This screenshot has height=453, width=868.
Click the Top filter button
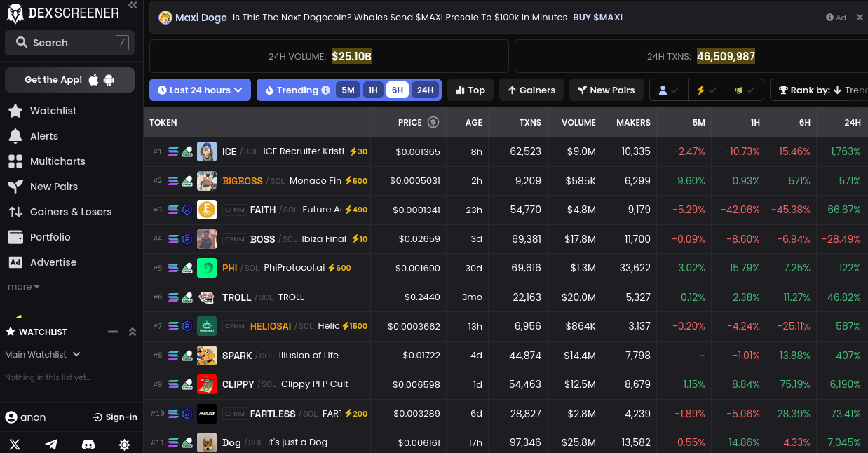click(x=470, y=90)
